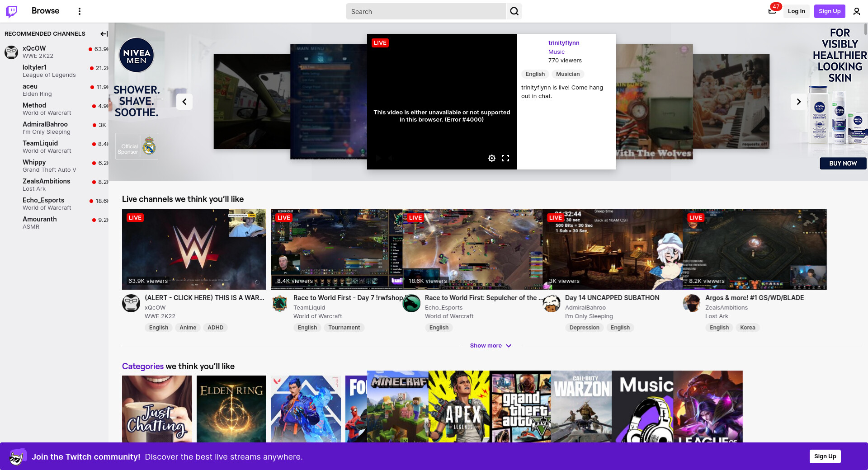This screenshot has width=868, height=470.
Task: Open xQcOW channel in sidebar
Action: pos(34,48)
